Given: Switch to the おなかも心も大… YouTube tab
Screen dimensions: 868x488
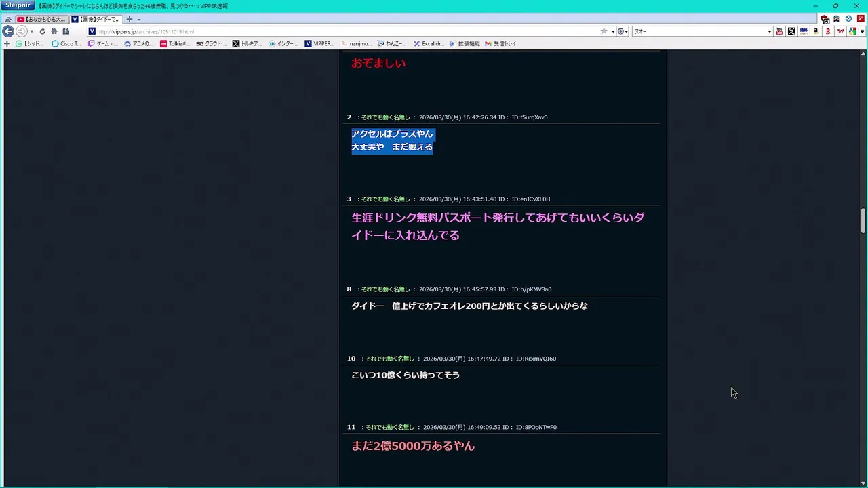Looking at the screenshot, I should pyautogui.click(x=41, y=19).
